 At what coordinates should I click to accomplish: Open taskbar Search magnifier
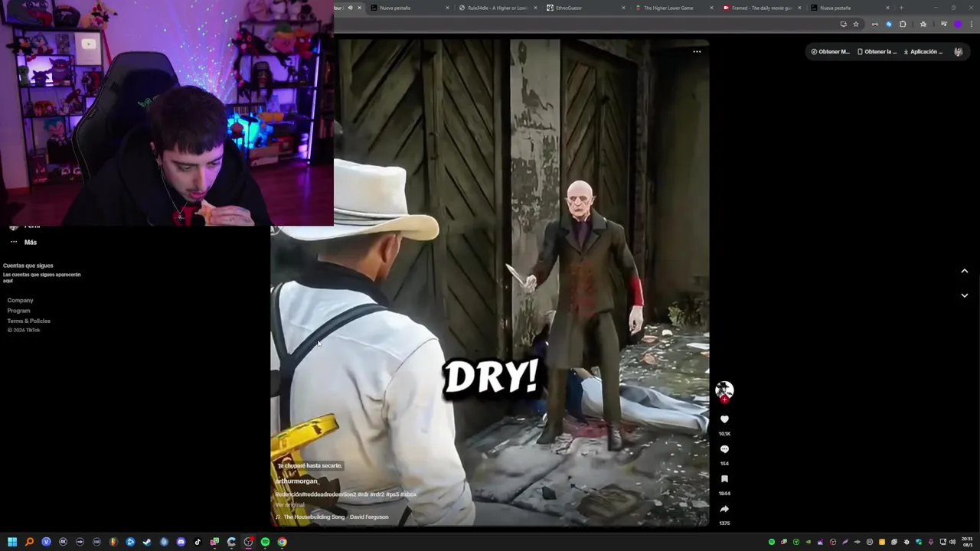pyautogui.click(x=29, y=542)
